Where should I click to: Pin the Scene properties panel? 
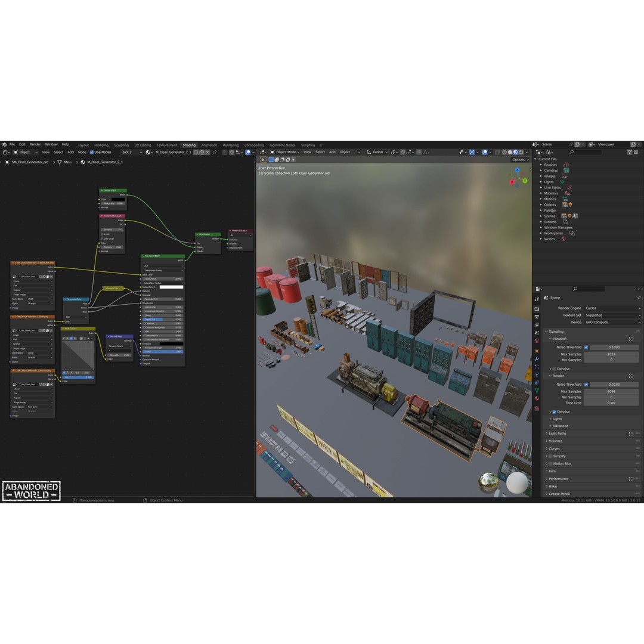639,298
